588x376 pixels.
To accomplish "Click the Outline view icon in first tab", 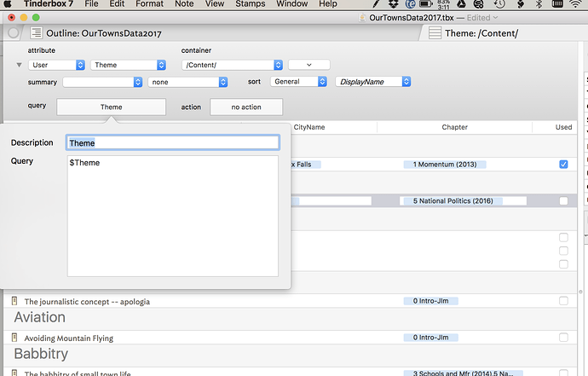I will (37, 33).
